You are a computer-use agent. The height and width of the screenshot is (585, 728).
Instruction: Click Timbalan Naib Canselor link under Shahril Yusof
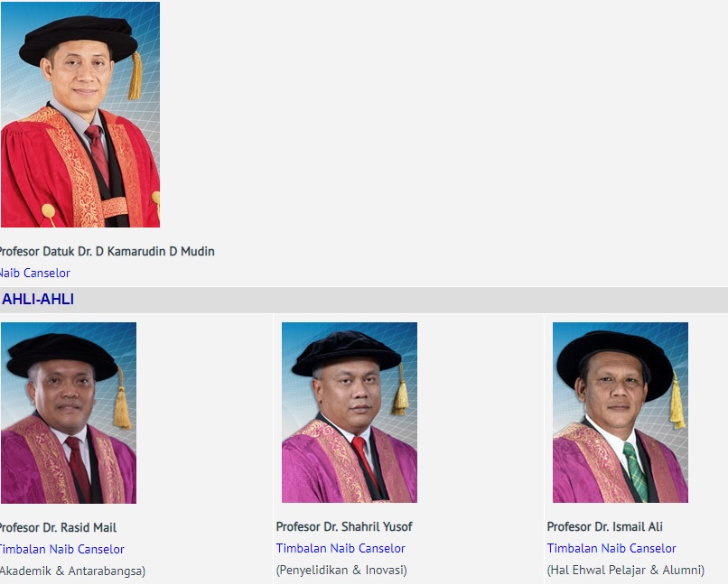pos(341,548)
